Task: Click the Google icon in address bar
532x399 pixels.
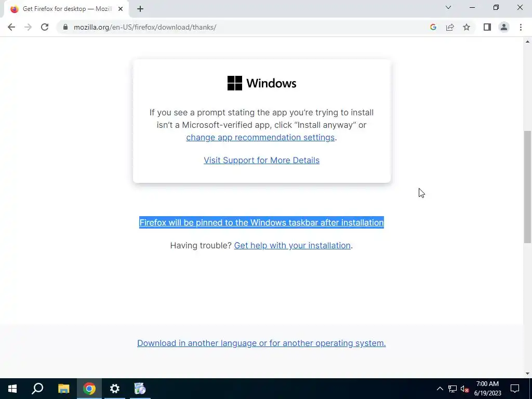Action: click(x=433, y=27)
